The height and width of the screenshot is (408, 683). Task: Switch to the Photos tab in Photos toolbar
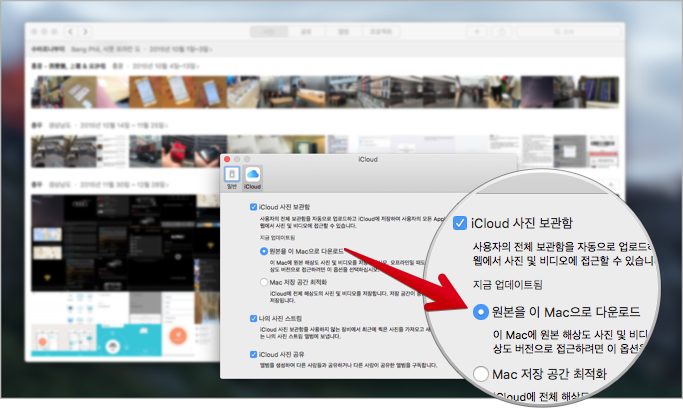(269, 32)
